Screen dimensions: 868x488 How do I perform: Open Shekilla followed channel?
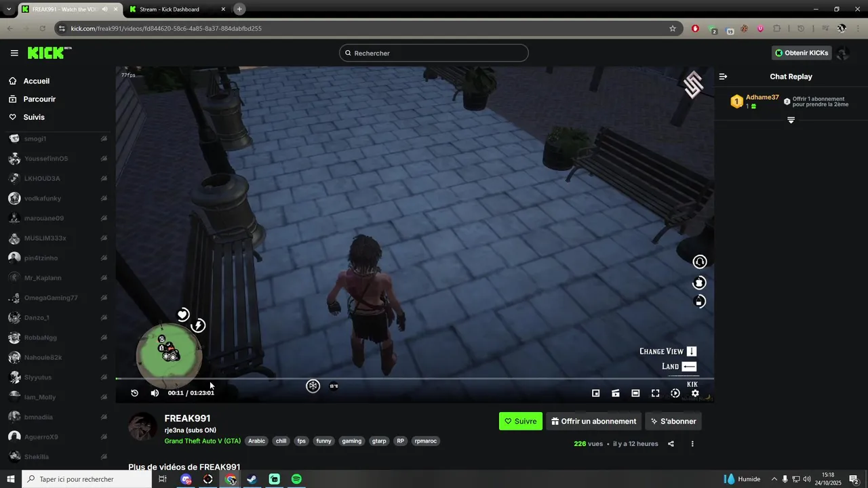tap(58, 457)
